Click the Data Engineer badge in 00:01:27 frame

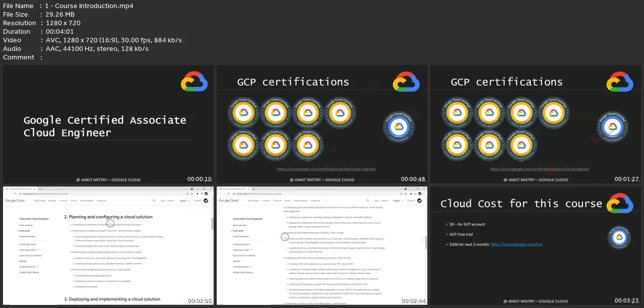click(458, 113)
